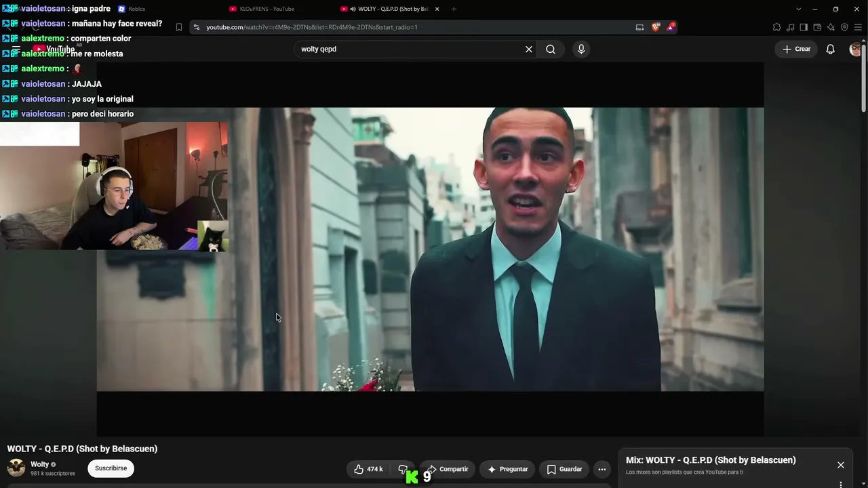Save the video with Guardar button
The height and width of the screenshot is (488, 868).
click(564, 469)
